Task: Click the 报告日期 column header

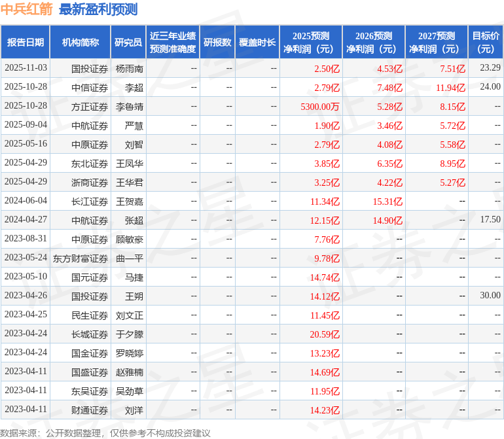Action: click(x=26, y=42)
